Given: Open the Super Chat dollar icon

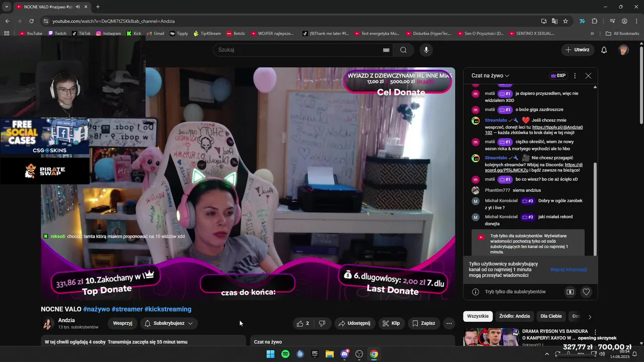Looking at the screenshot, I should pos(570,292).
